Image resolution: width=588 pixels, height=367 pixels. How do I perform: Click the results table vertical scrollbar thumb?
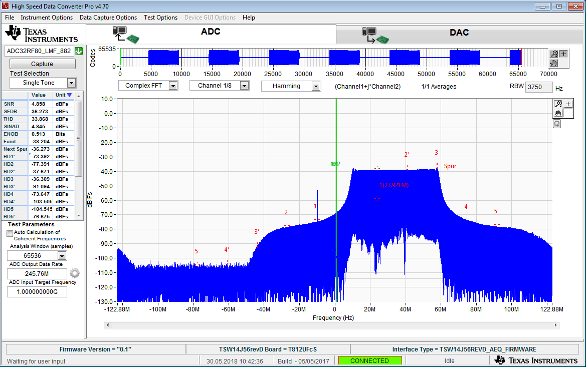point(79,138)
